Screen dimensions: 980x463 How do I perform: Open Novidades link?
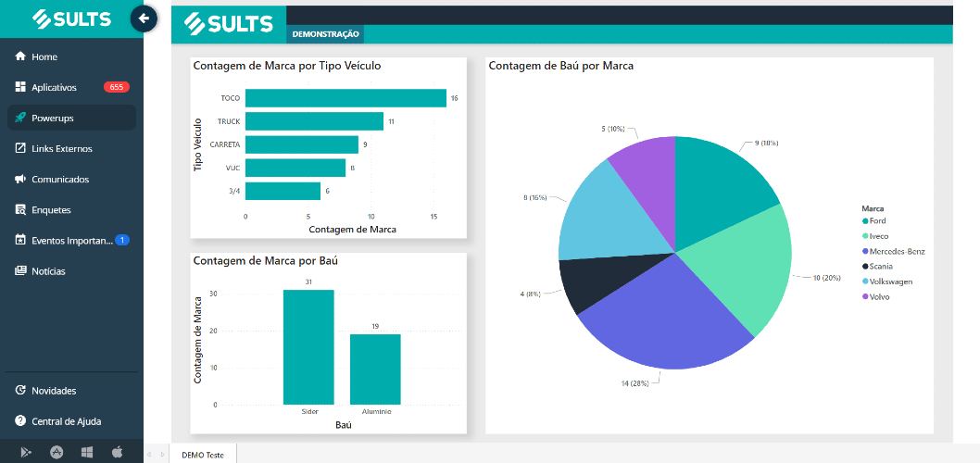click(72, 390)
